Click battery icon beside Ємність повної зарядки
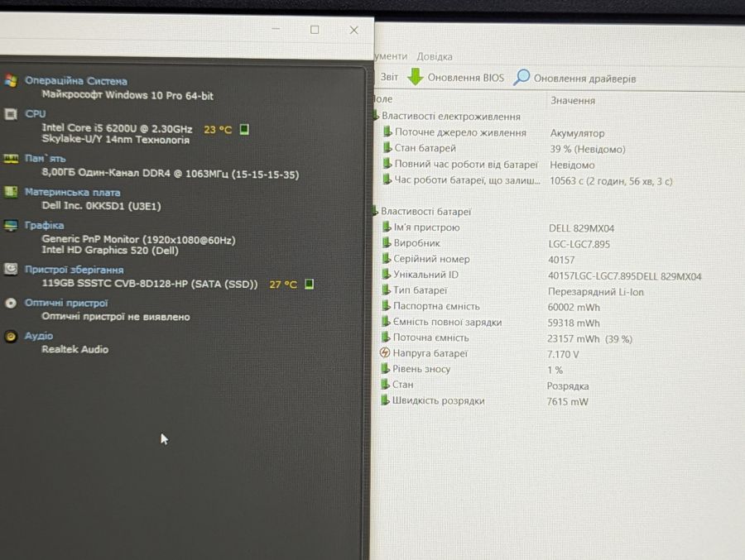 [386, 322]
